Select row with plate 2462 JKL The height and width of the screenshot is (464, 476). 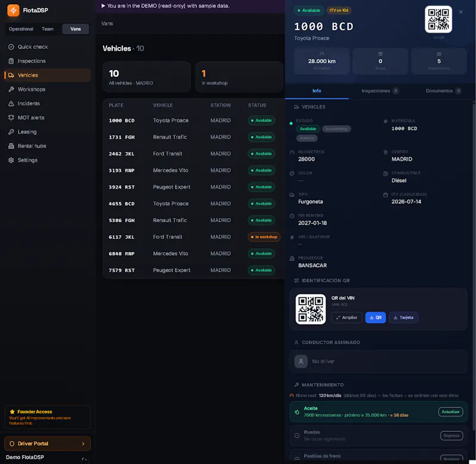click(194, 154)
